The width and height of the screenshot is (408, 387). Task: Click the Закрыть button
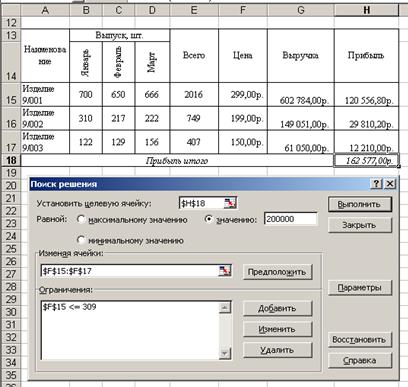tap(360, 225)
